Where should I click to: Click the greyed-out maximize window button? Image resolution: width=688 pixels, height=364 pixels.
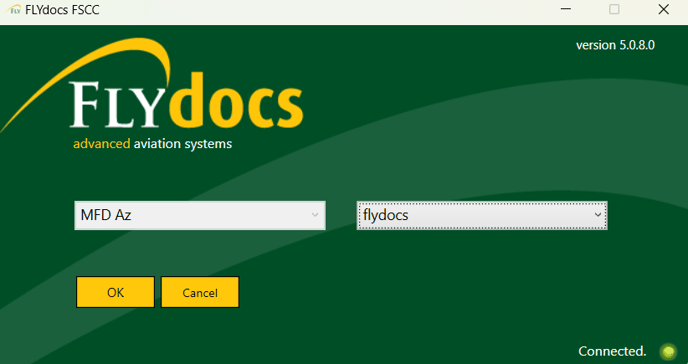click(x=614, y=9)
